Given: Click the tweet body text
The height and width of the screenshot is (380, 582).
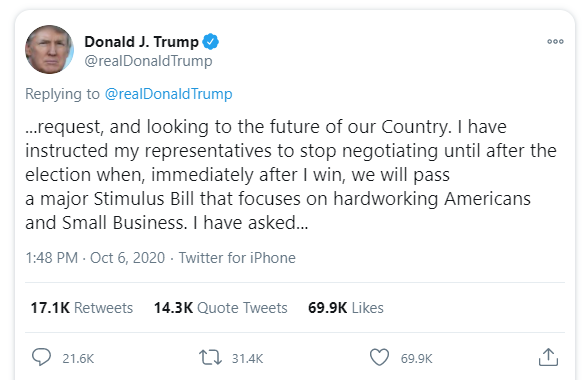Looking at the screenshot, I should pos(291,174).
